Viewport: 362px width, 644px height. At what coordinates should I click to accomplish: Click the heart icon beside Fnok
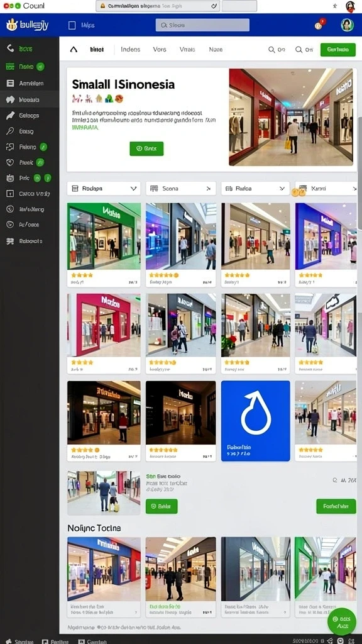click(10, 163)
